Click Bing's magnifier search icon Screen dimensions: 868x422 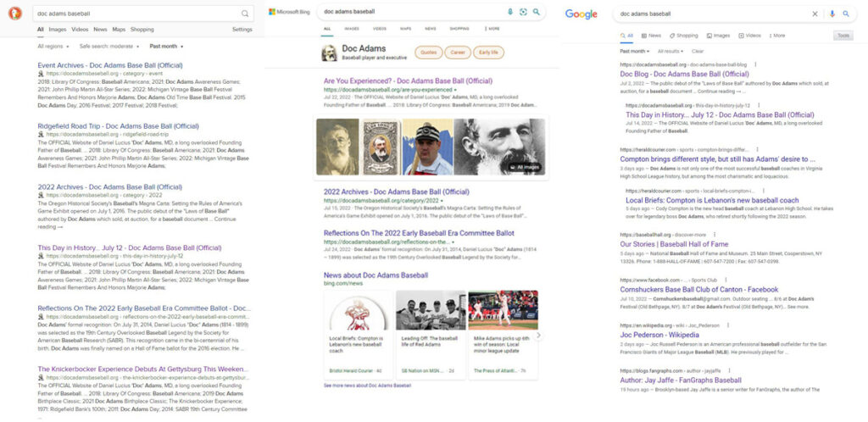pyautogui.click(x=536, y=12)
